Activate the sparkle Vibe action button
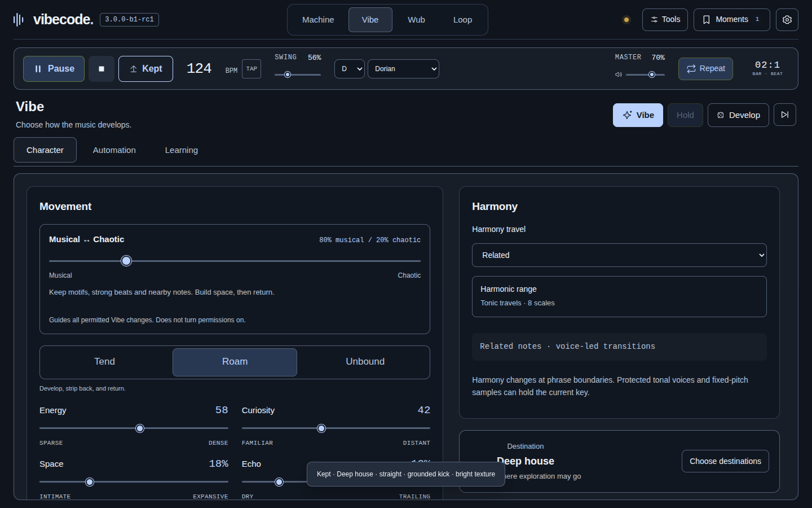This screenshot has height=508, width=812. [638, 115]
